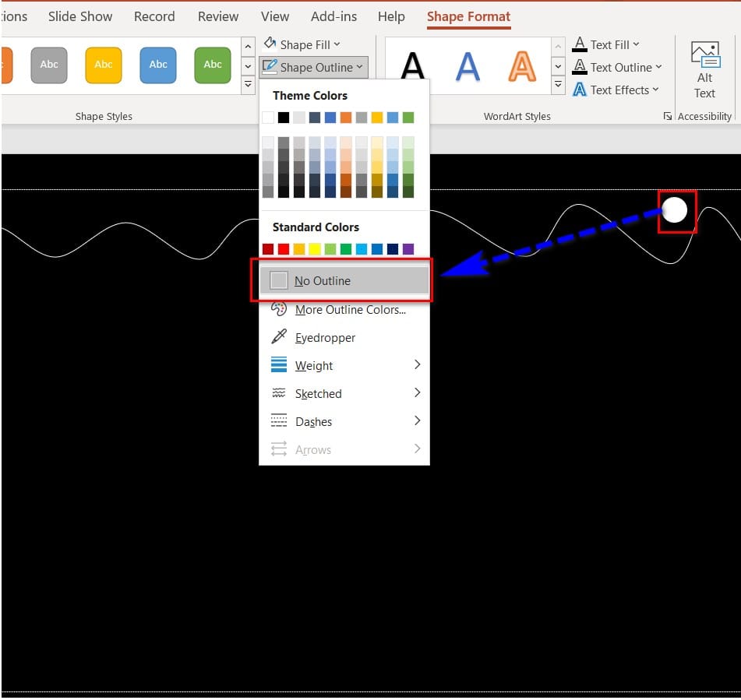Apply the gray Abc shape style
The height and width of the screenshot is (700, 741).
pos(49,65)
